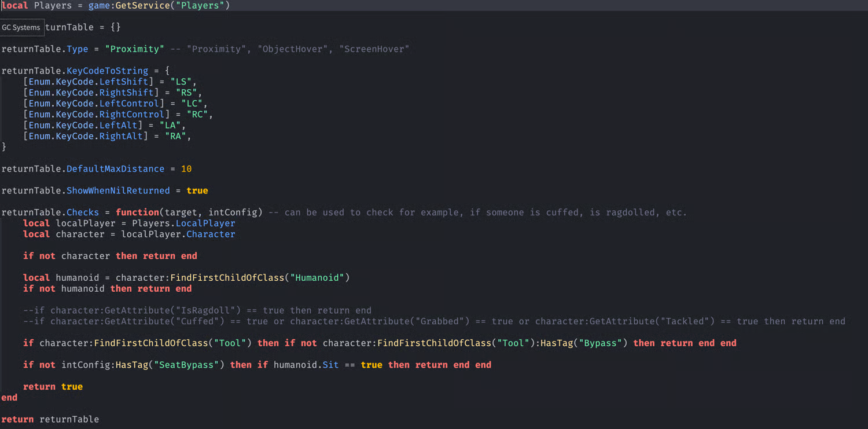Click the Checks property name
868x429 pixels.
point(83,212)
